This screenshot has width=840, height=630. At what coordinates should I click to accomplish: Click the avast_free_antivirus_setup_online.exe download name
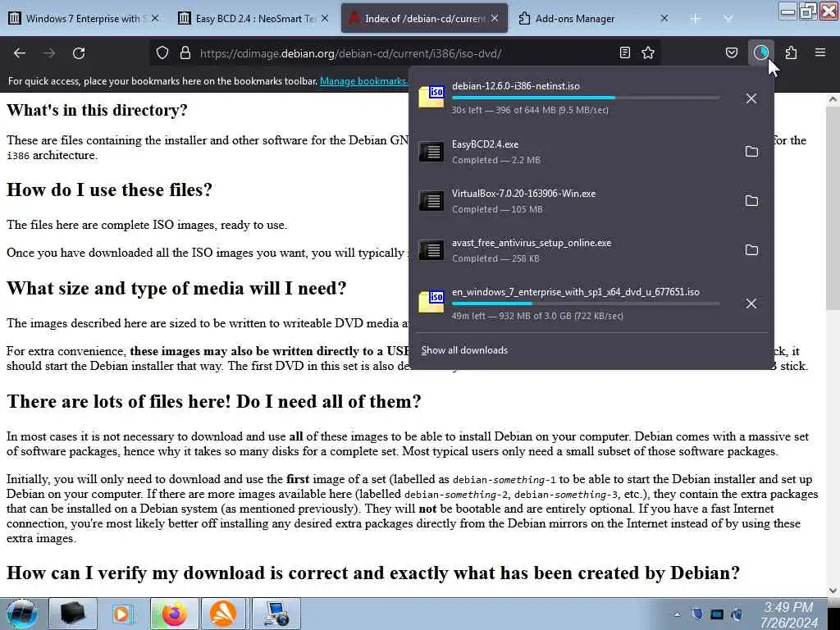(x=532, y=243)
